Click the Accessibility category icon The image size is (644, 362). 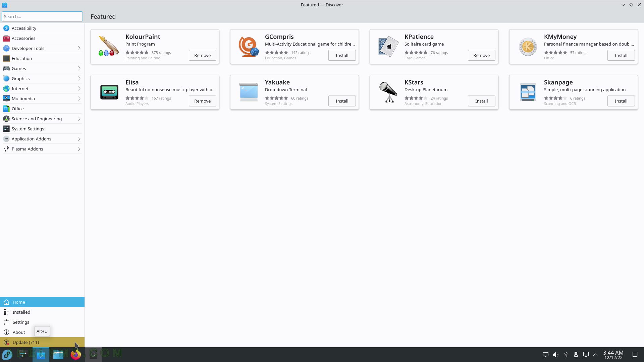(6, 28)
